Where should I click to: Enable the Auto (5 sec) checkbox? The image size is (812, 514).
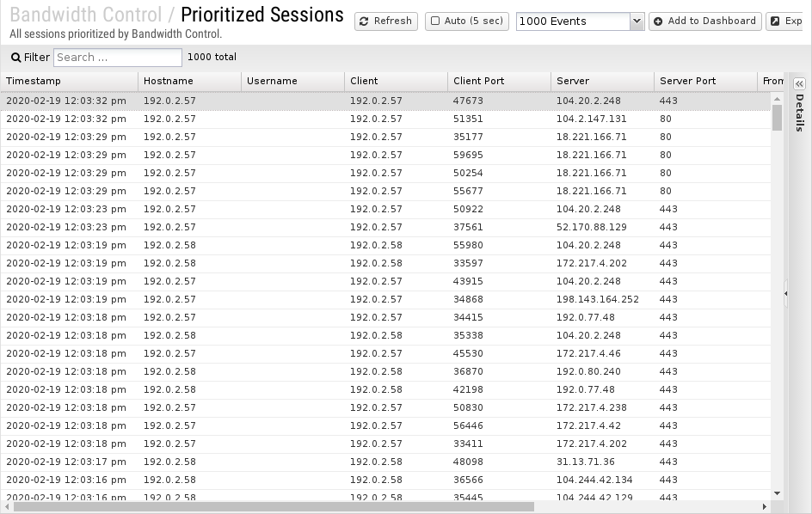click(x=435, y=21)
